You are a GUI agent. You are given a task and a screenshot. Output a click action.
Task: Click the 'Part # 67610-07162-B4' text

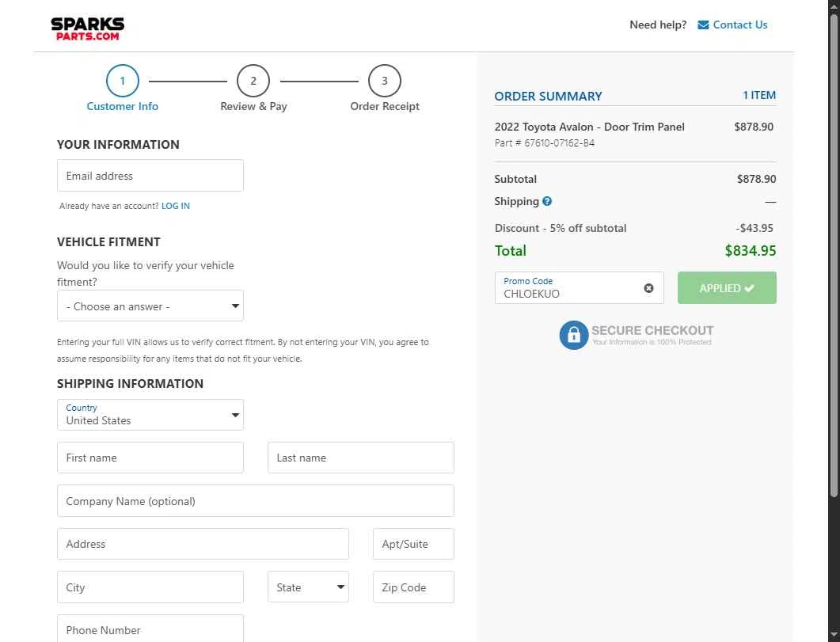pyautogui.click(x=544, y=143)
